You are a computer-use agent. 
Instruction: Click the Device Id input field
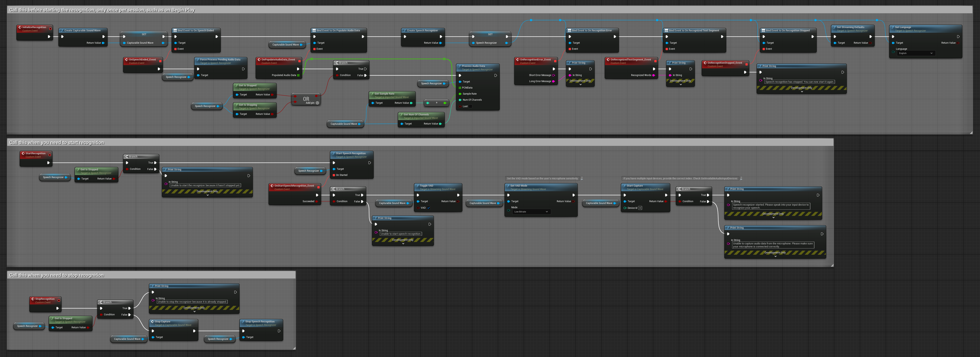(x=640, y=208)
